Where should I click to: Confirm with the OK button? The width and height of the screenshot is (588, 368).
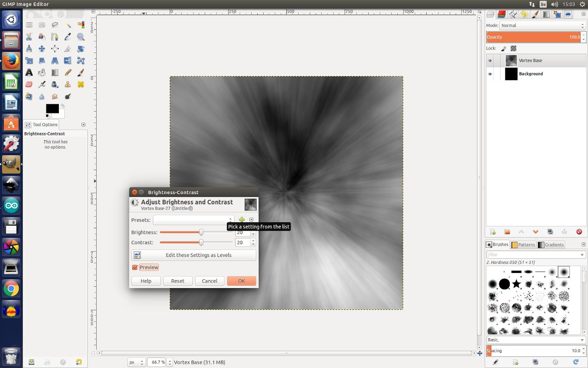point(241,281)
